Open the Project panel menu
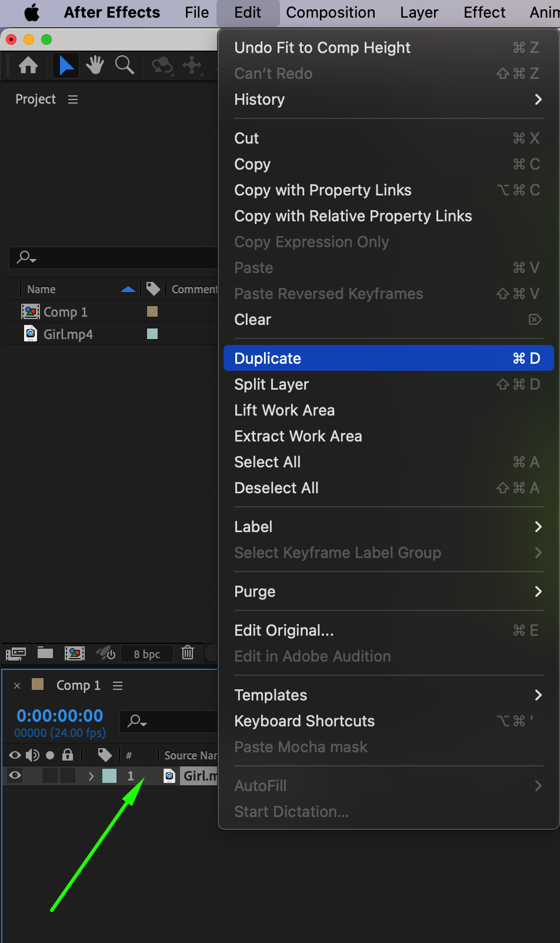The width and height of the screenshot is (560, 943). [x=73, y=99]
